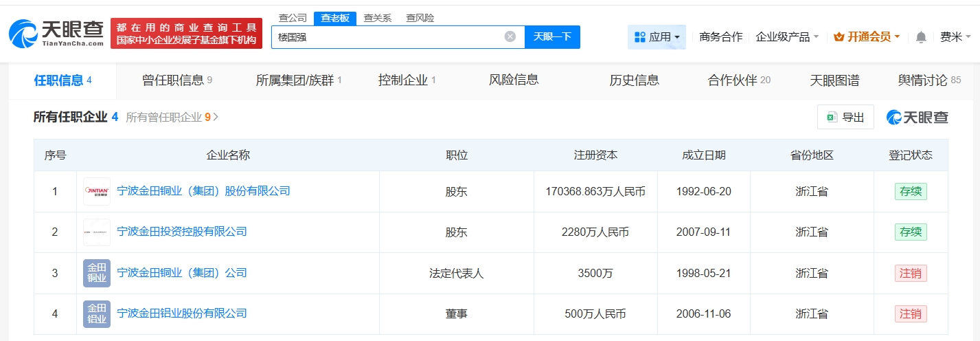The image size is (980, 341).
Task: Open the 应用 dropdown menu
Action: pyautogui.click(x=657, y=37)
